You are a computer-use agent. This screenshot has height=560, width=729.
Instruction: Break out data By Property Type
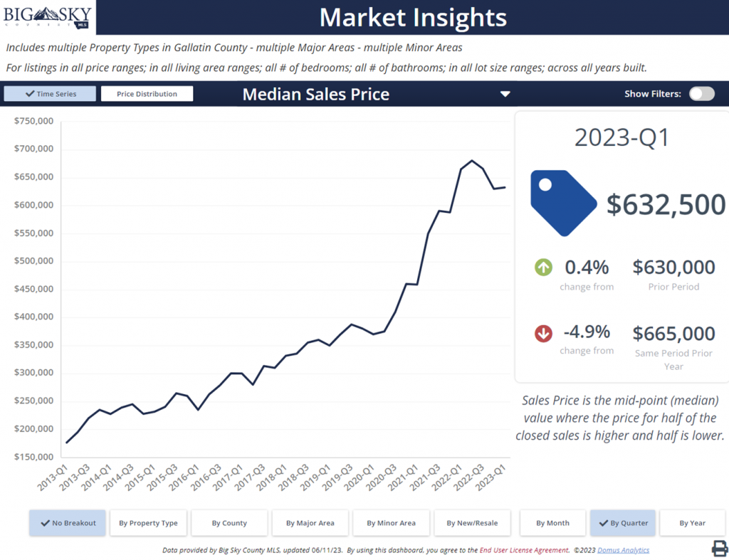coord(148,522)
